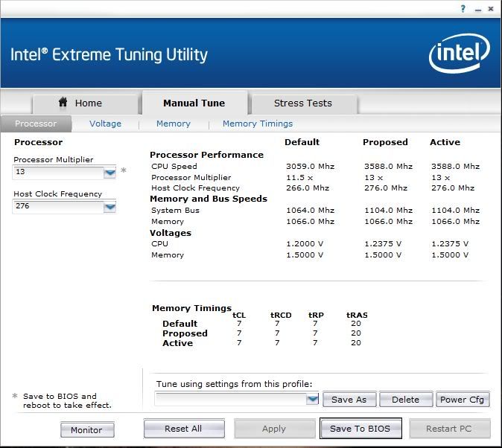Click the Default CPU voltage 1.2000 V
This screenshot has width=502, height=448.
click(x=305, y=244)
